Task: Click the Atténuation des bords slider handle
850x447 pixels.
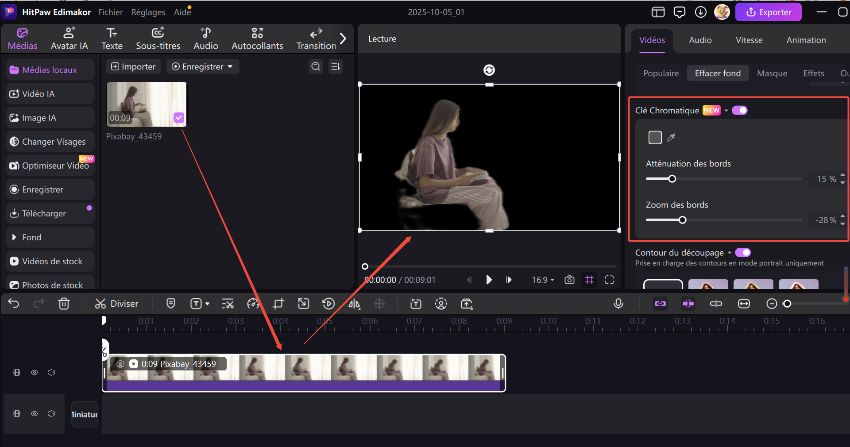Action: click(x=672, y=179)
